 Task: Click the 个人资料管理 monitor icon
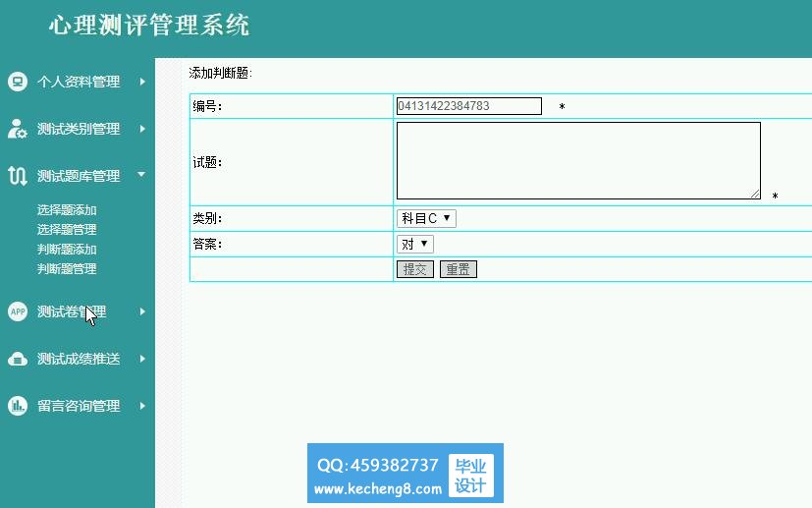[17, 82]
